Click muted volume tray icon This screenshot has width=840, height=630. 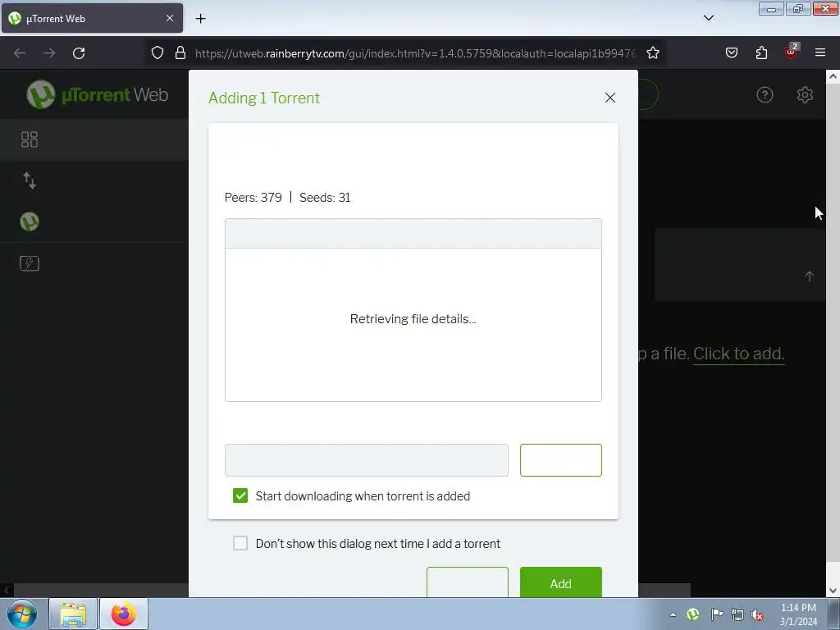[757, 615]
